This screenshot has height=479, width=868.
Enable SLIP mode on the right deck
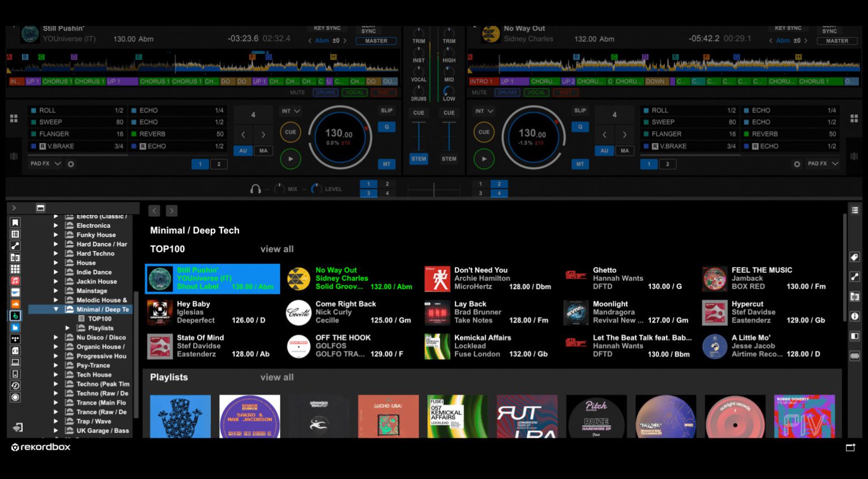point(579,110)
